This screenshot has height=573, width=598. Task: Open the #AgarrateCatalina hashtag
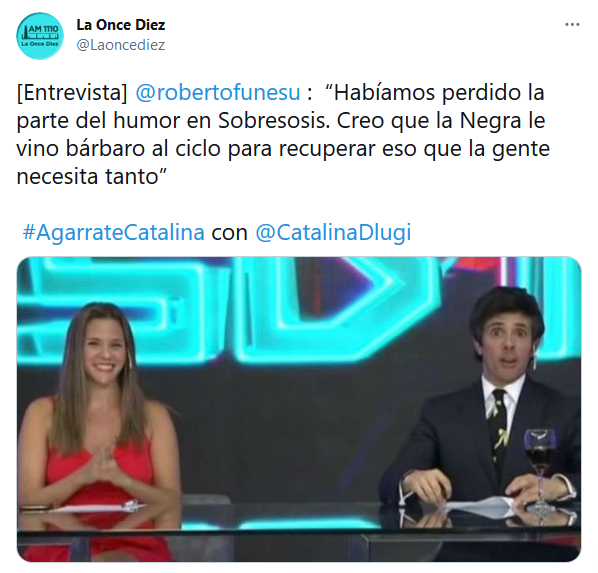[113, 232]
